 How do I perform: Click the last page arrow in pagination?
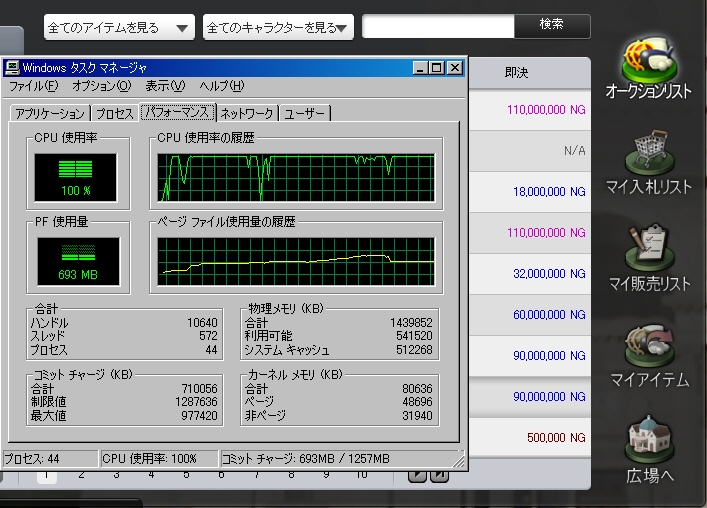tap(439, 476)
